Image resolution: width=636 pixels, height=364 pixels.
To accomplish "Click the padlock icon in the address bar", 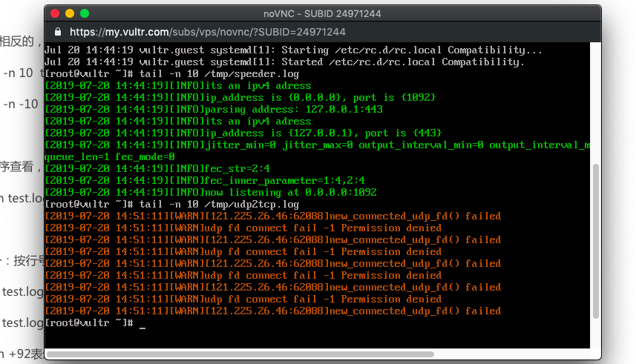I will click(58, 32).
